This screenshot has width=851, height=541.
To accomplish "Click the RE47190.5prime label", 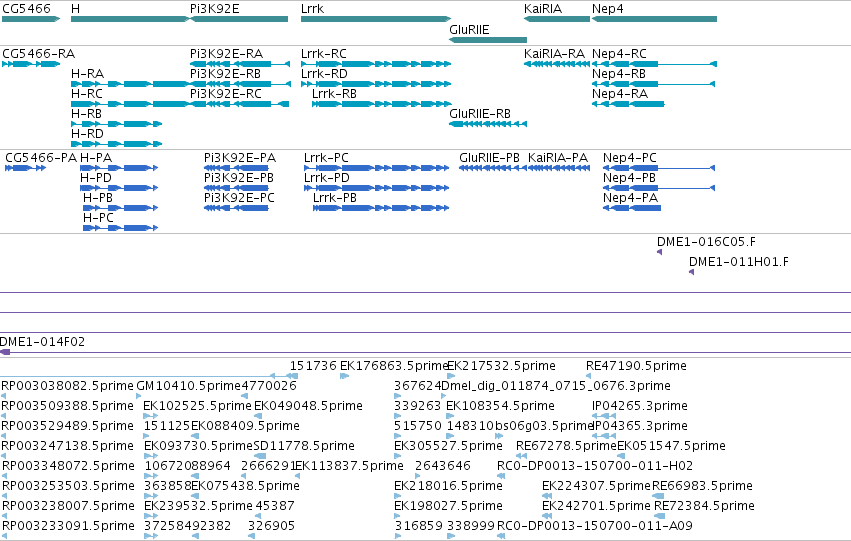I will (636, 366).
